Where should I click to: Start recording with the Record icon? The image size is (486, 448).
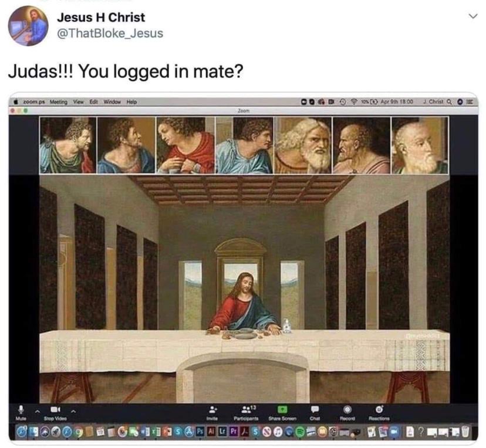(x=347, y=410)
